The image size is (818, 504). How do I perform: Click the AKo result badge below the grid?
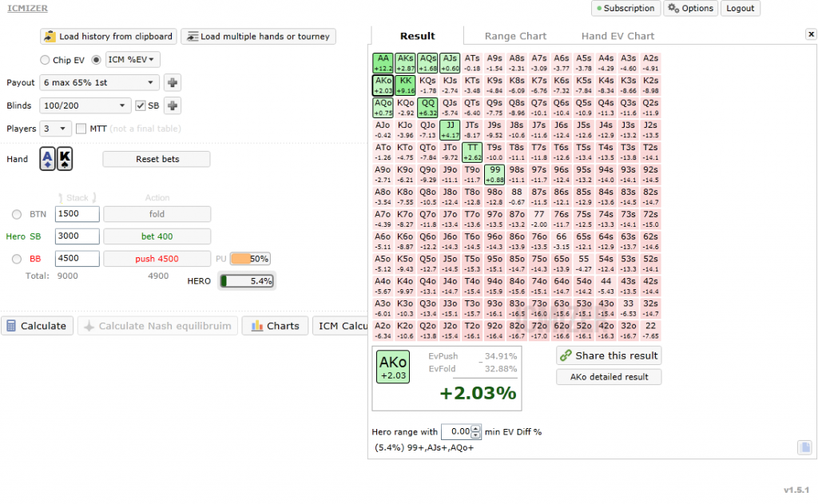click(x=393, y=367)
